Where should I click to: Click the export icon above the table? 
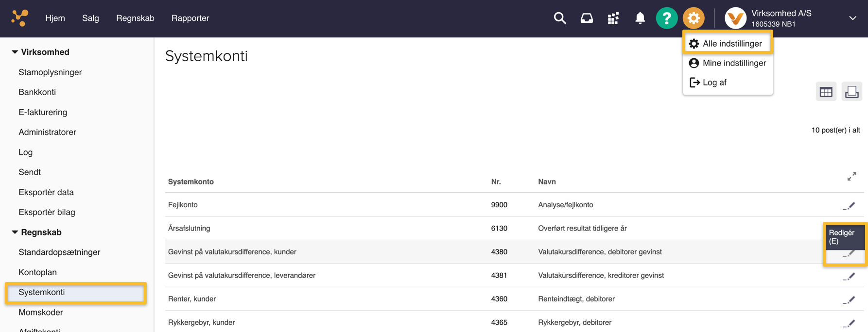(x=851, y=92)
